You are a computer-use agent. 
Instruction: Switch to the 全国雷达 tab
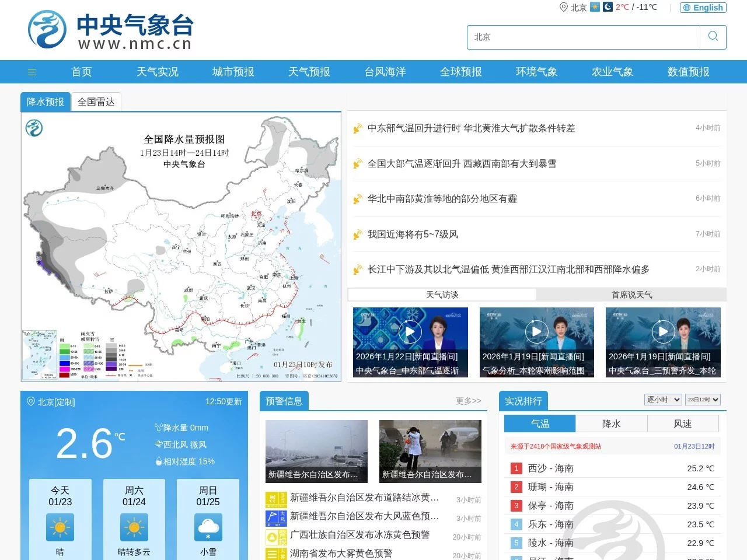click(x=96, y=101)
